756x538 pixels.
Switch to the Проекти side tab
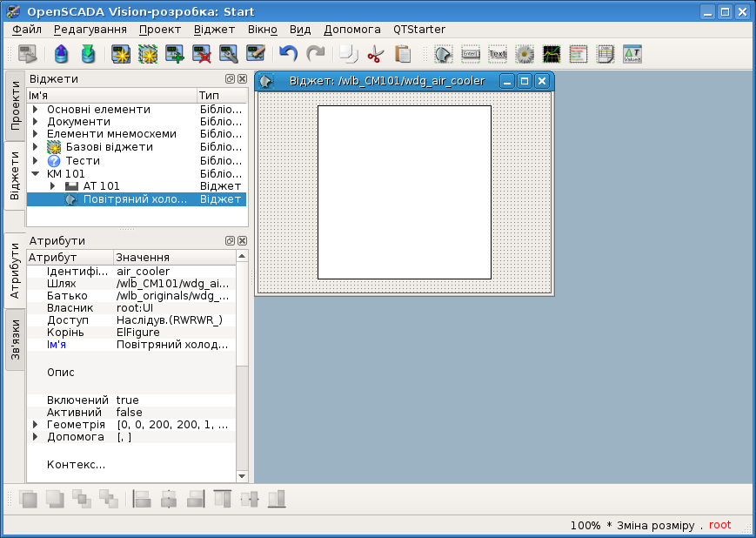tap(15, 105)
